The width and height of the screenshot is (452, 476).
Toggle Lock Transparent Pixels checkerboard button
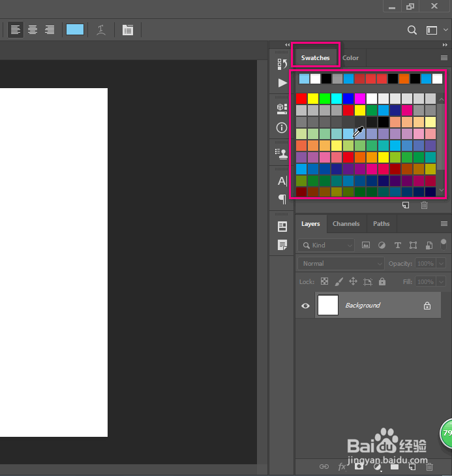[x=324, y=281]
